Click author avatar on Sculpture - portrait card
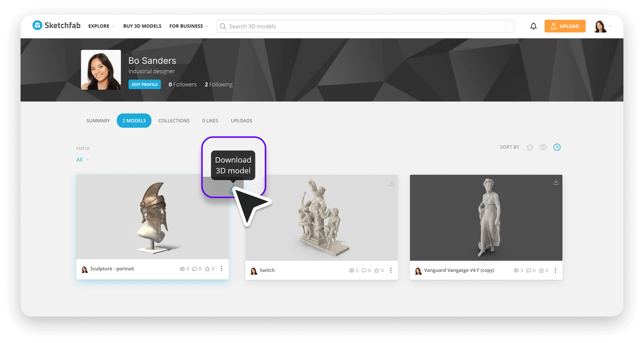Viewport: 644px width, 343px height. (84, 269)
